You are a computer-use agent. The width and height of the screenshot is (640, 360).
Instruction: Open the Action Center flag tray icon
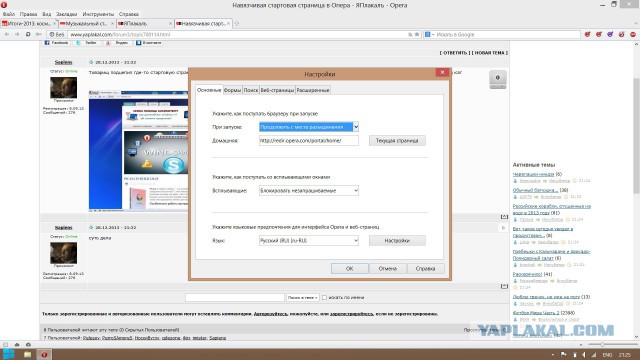coord(564,355)
